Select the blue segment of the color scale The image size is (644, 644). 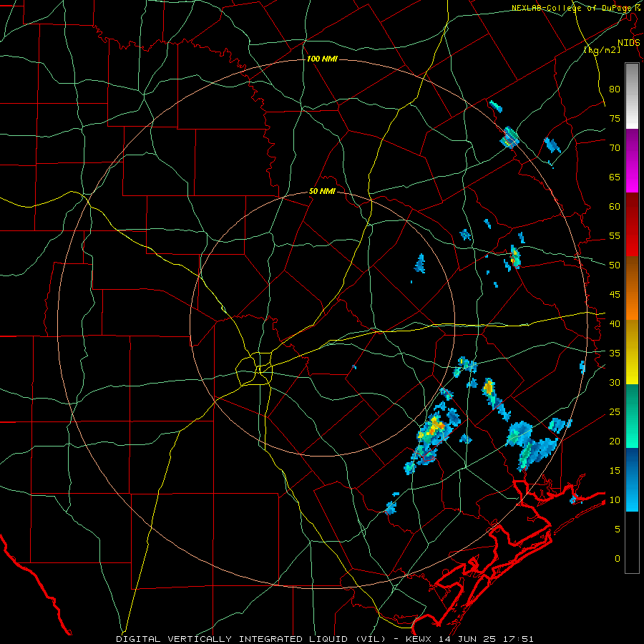pyautogui.click(x=632, y=479)
